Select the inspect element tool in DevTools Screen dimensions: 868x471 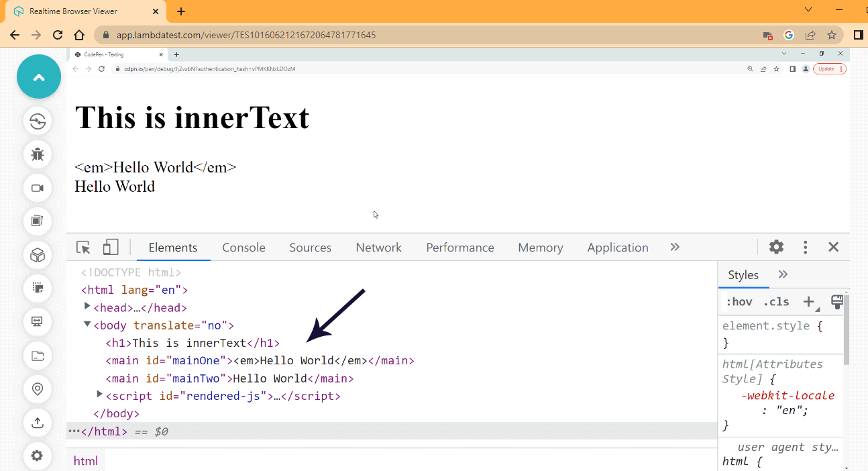point(83,247)
